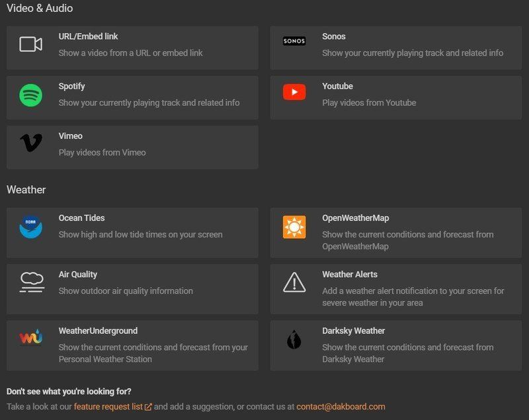Click the NOAA Ocean Tides icon

[30, 227]
